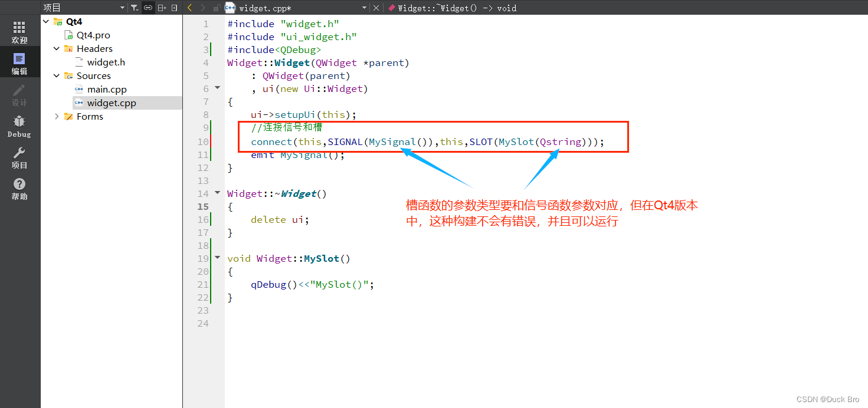Expand the Forms folder
The image size is (868, 408).
click(x=57, y=116)
